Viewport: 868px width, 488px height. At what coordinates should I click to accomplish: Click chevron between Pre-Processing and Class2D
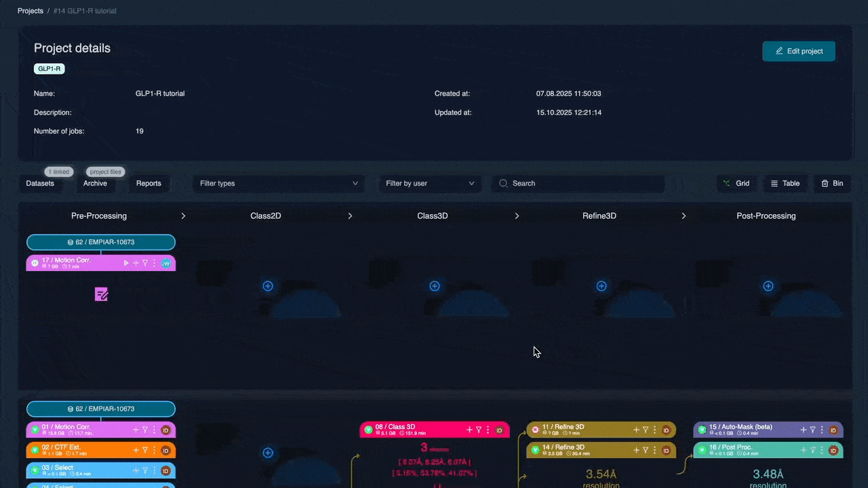183,216
